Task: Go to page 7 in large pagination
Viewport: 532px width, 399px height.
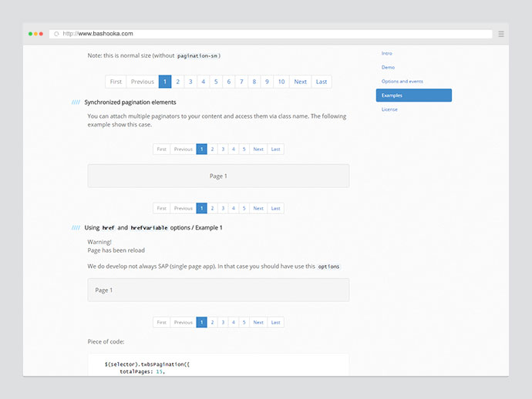Action: click(241, 82)
